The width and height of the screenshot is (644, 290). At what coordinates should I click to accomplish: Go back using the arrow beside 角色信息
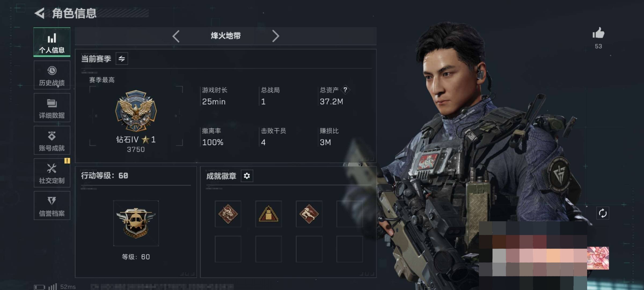coord(40,13)
